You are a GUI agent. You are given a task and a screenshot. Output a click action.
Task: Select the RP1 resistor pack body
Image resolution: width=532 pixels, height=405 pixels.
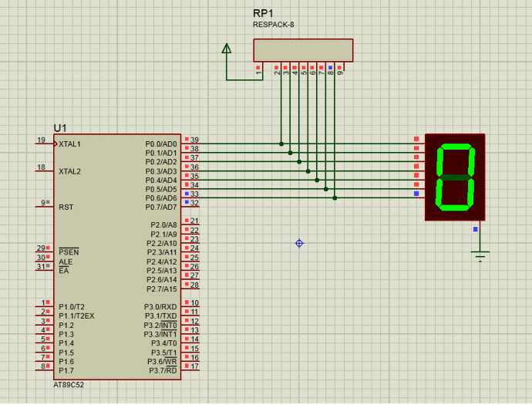pos(303,50)
